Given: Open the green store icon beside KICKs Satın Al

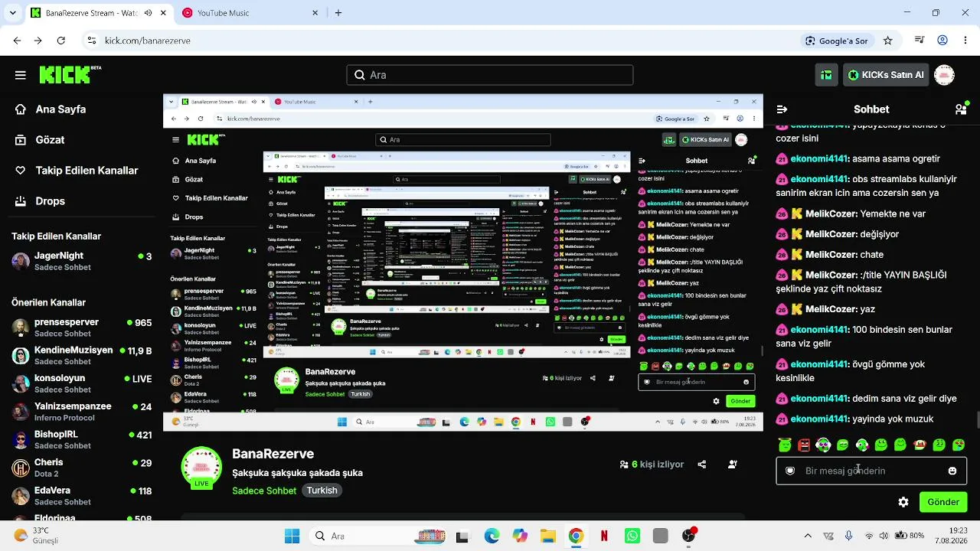Looking at the screenshot, I should [826, 75].
